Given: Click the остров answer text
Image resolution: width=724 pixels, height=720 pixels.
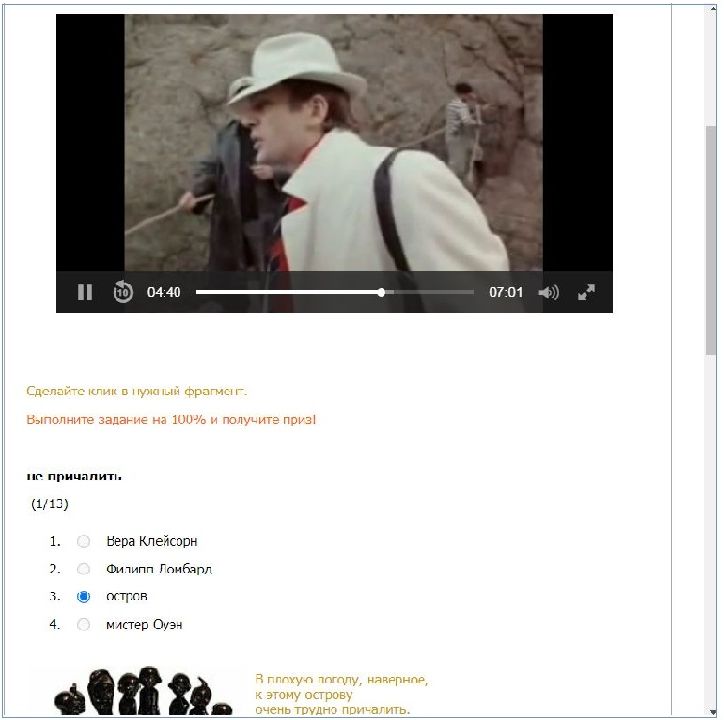Looking at the screenshot, I should click(x=127, y=597).
